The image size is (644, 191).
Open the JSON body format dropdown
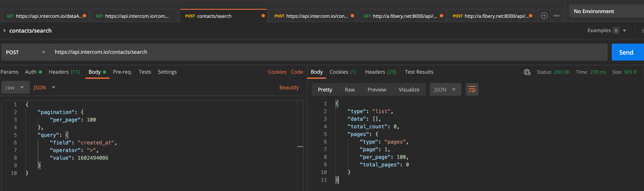[x=44, y=87]
